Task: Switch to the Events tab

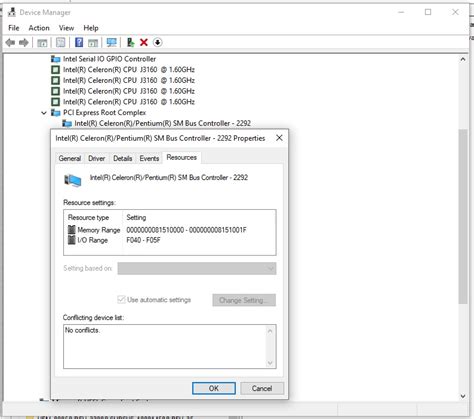Action: click(149, 158)
